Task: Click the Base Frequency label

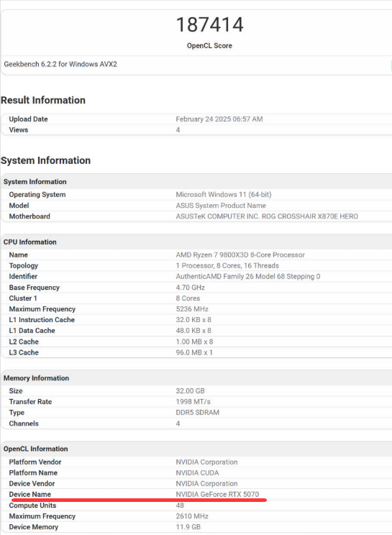Action: [x=34, y=288]
